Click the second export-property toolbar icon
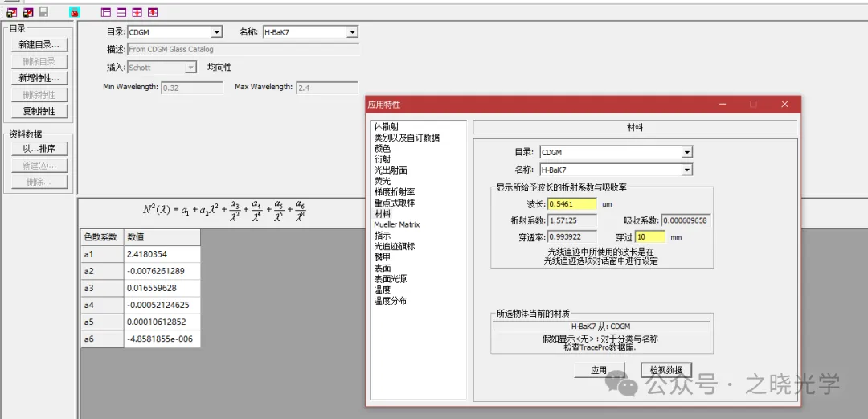This screenshot has width=868, height=419. tap(28, 12)
